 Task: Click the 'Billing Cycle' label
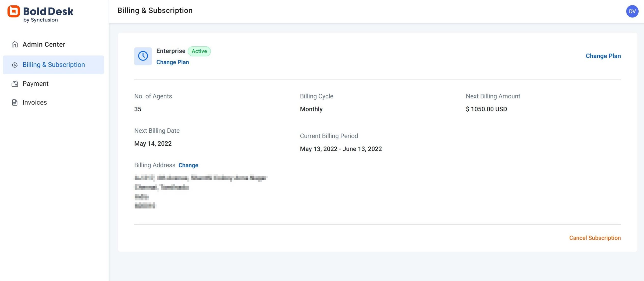click(x=316, y=96)
